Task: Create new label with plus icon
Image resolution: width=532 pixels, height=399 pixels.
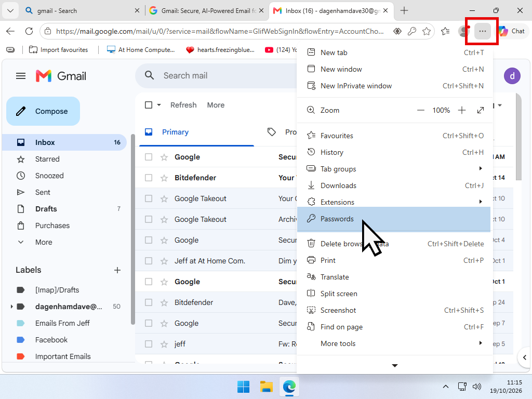Action: coord(117,270)
